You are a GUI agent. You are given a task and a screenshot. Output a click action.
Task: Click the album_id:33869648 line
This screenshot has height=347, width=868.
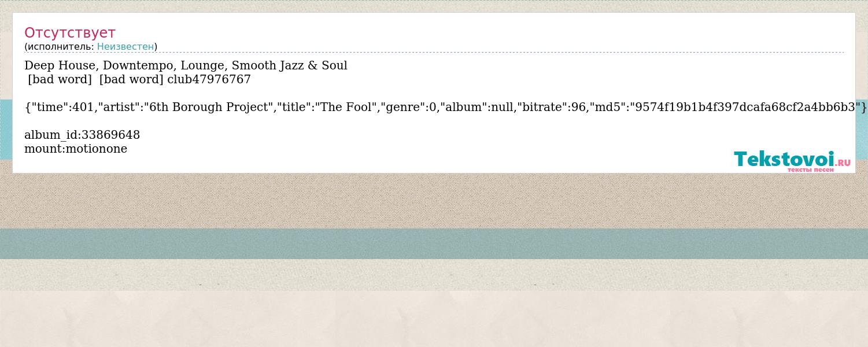(82, 135)
